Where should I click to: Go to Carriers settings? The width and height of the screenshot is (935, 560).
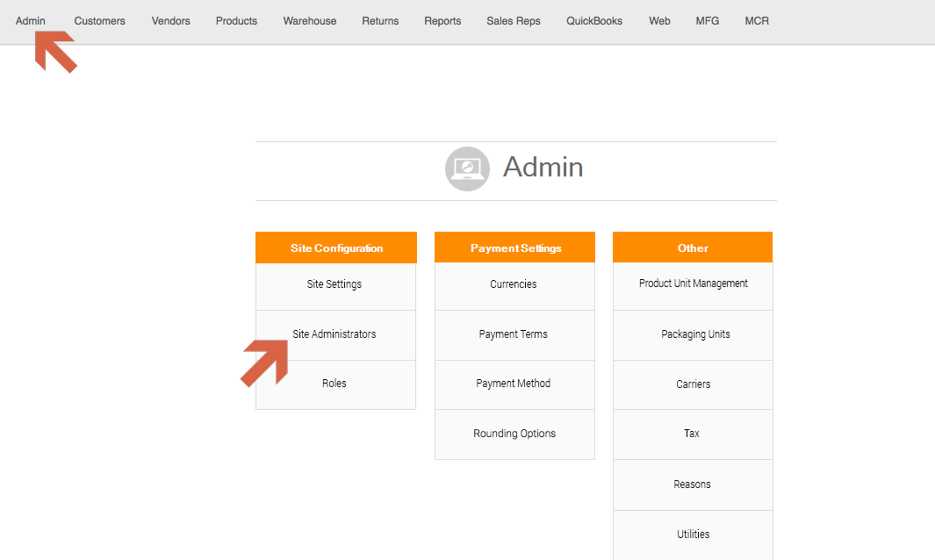[693, 384]
